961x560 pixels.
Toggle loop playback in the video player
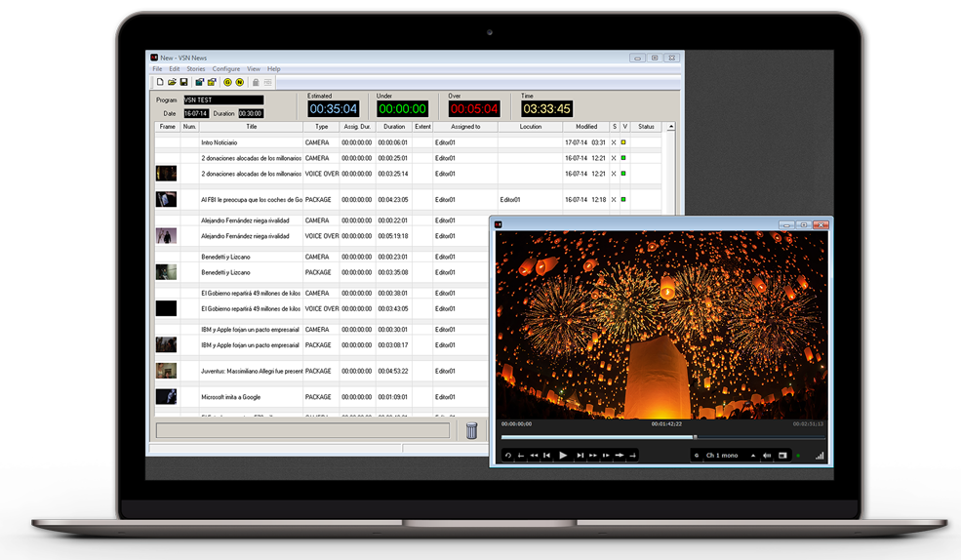508,456
